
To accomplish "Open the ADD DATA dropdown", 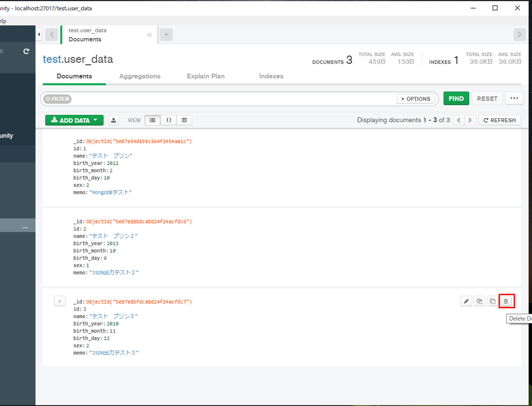I will 74,120.
